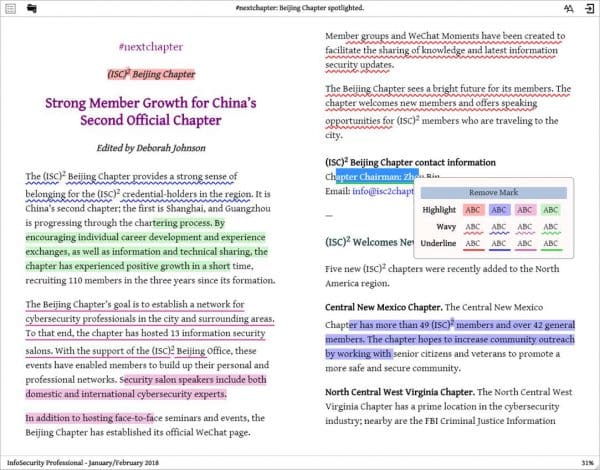Apply the blue wavy underline style

click(499, 227)
